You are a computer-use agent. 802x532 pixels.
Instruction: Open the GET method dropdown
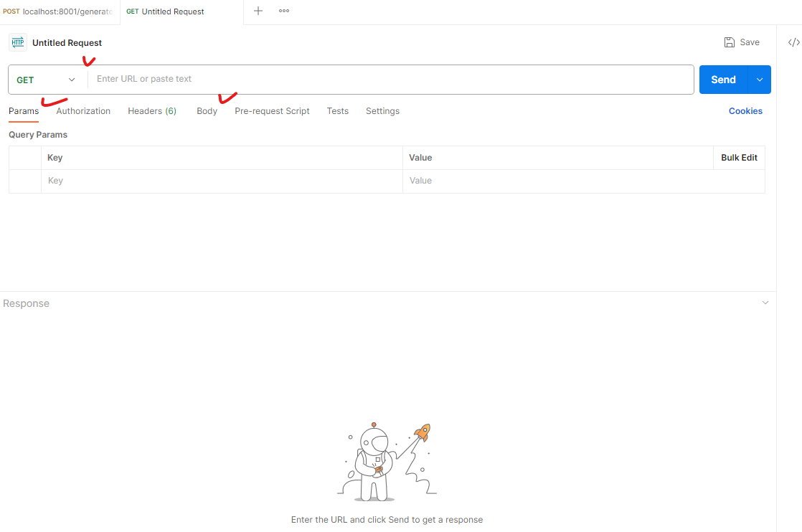coord(46,80)
